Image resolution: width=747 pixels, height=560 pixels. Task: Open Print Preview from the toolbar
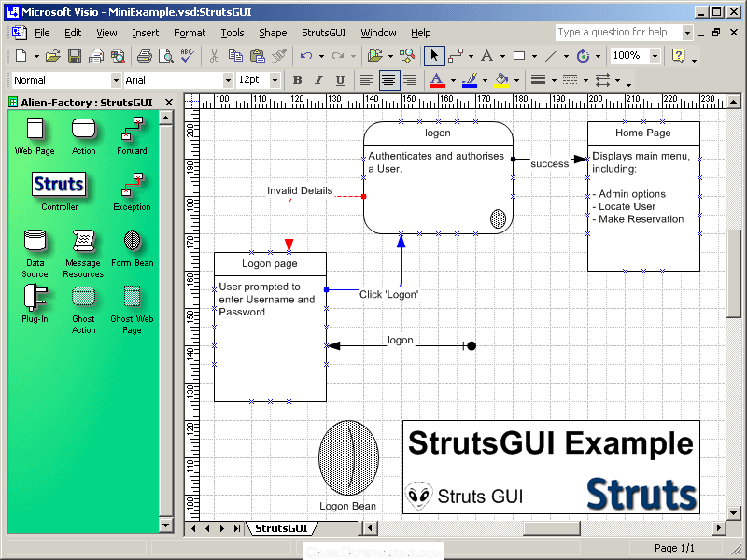tap(166, 56)
